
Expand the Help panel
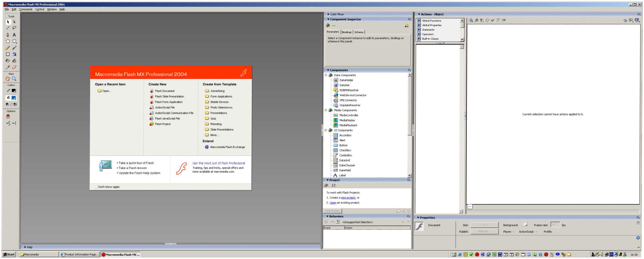click(x=25, y=247)
